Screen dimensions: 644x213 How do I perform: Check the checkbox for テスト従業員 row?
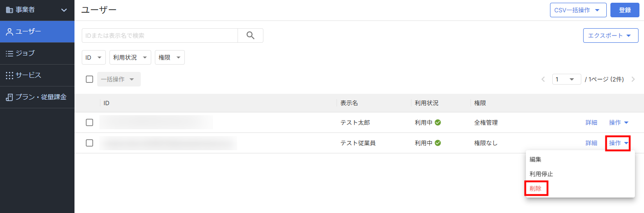(89, 143)
